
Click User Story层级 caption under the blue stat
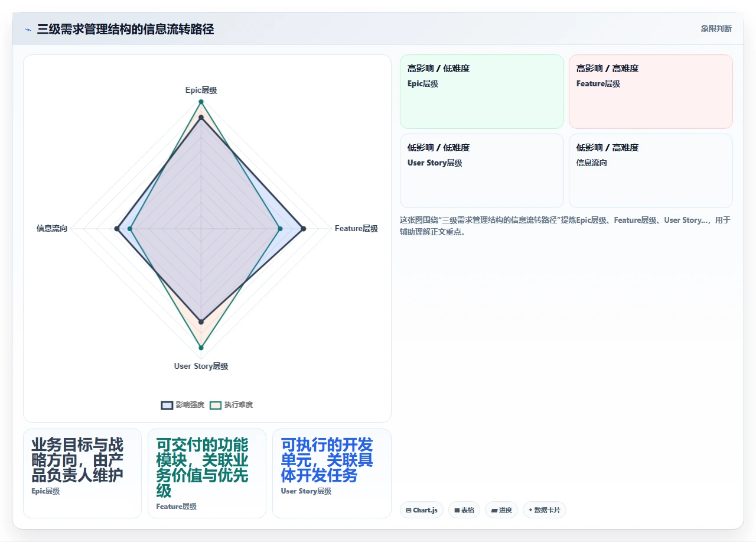click(306, 491)
